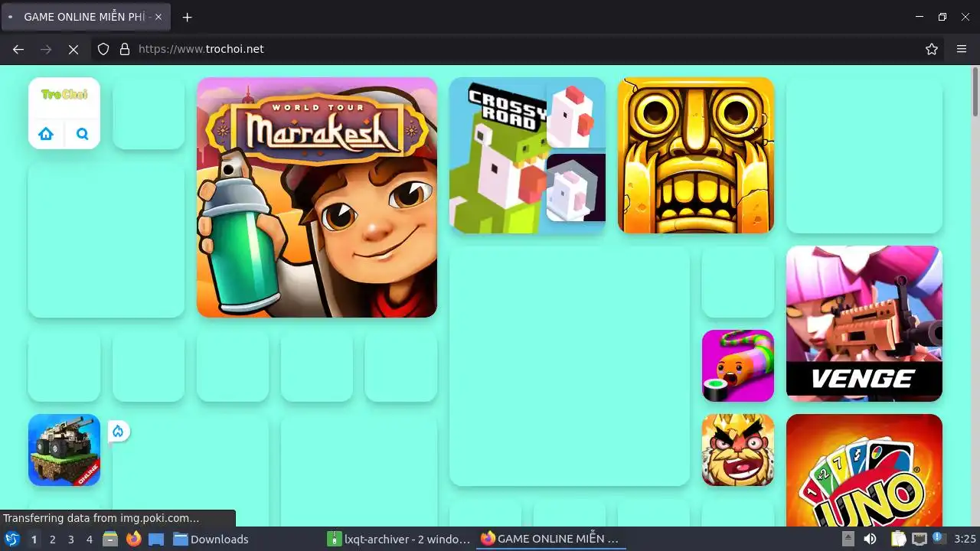Click the greyed-out forward arrow

tap(46, 49)
